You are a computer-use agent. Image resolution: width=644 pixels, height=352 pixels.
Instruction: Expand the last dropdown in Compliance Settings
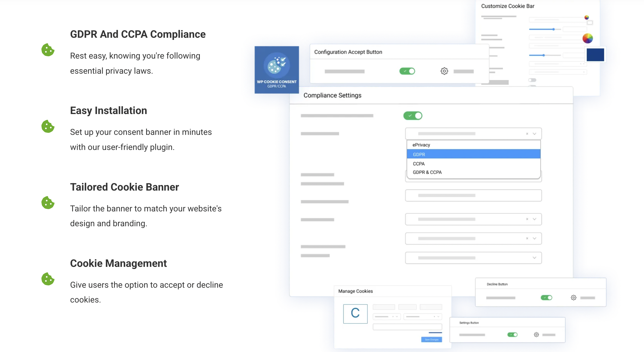pyautogui.click(x=534, y=258)
